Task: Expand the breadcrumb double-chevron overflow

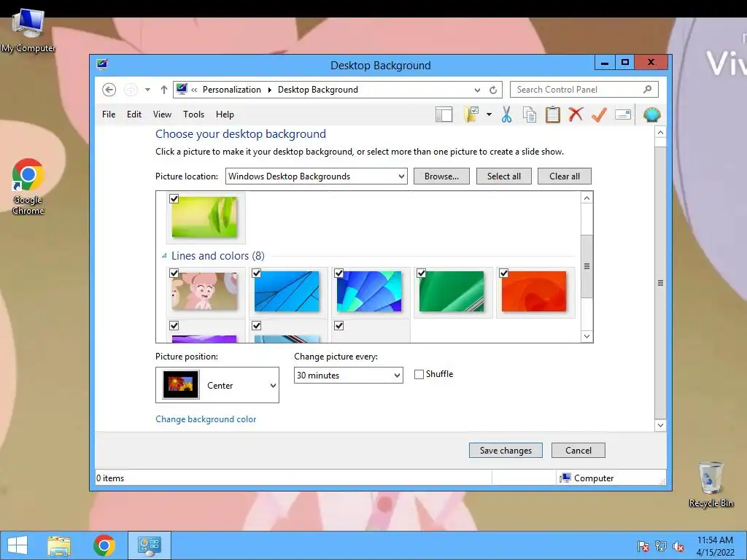Action: click(x=194, y=90)
